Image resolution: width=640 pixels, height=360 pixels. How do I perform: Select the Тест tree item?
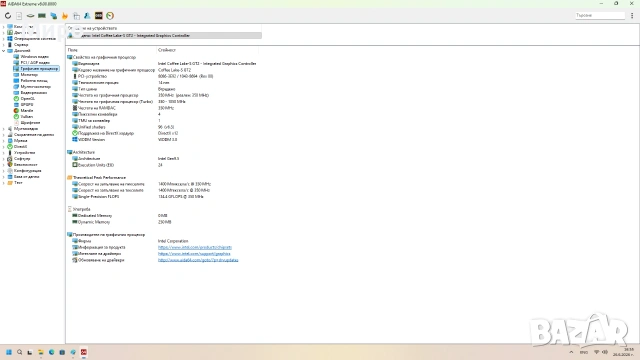tap(18, 182)
